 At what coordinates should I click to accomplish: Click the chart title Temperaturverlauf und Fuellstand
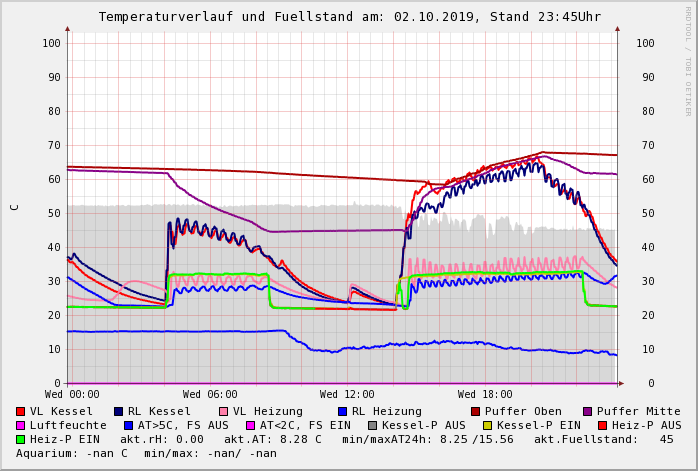pos(349,17)
